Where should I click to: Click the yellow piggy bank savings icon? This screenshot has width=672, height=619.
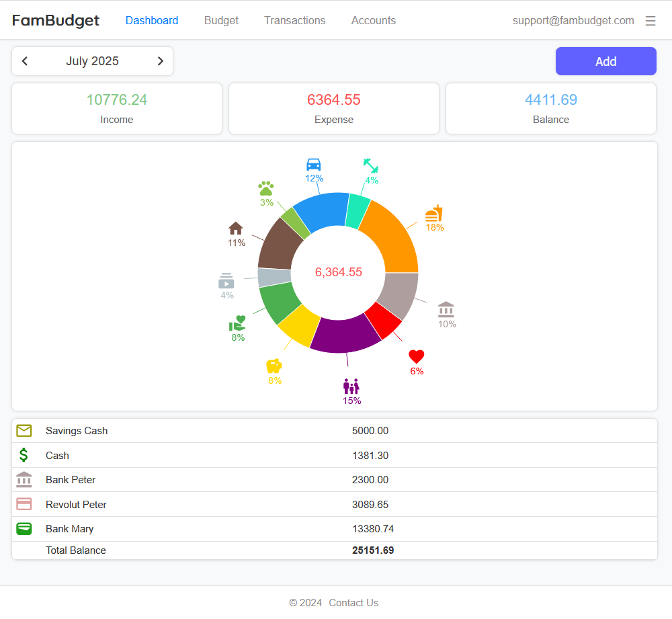click(x=273, y=365)
